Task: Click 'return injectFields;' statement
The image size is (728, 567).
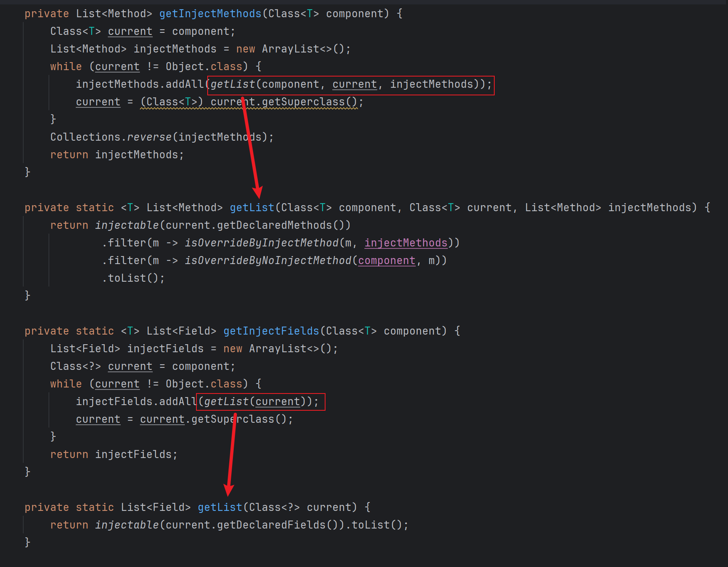Action: [x=114, y=454]
